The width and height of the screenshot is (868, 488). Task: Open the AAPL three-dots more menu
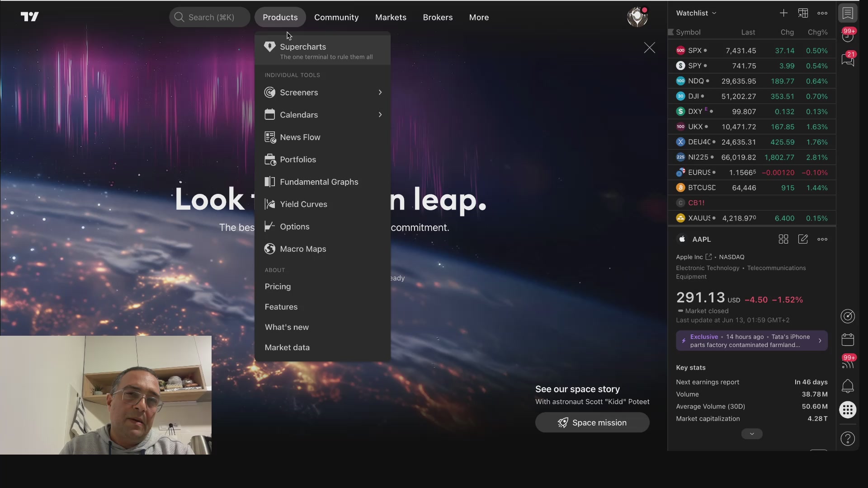click(822, 239)
